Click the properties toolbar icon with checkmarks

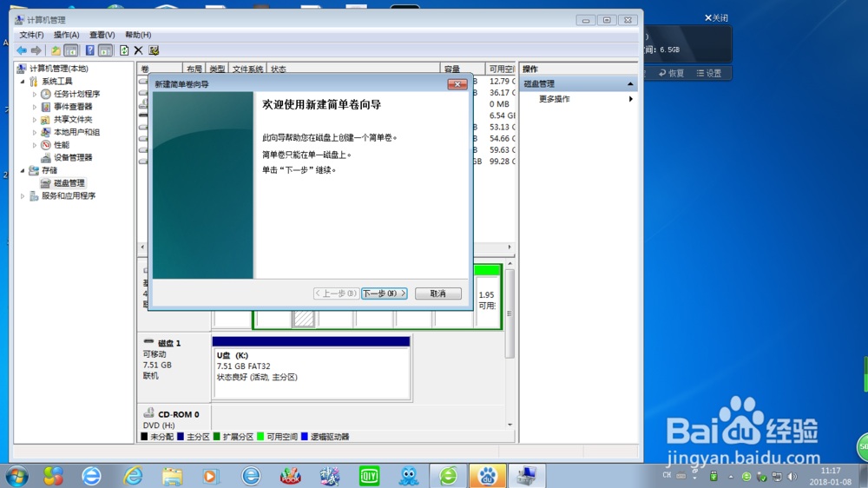[x=154, y=50]
